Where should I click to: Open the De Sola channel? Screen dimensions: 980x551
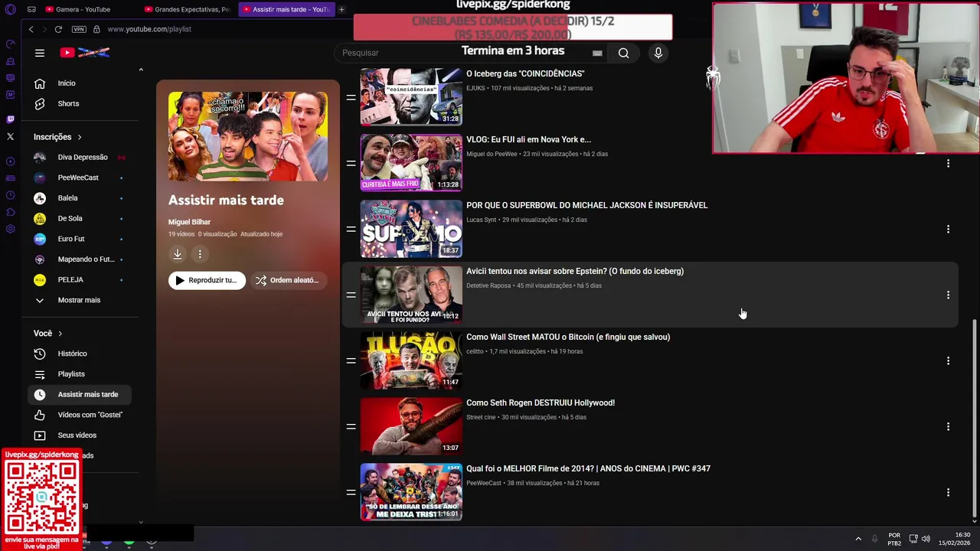coord(79,218)
